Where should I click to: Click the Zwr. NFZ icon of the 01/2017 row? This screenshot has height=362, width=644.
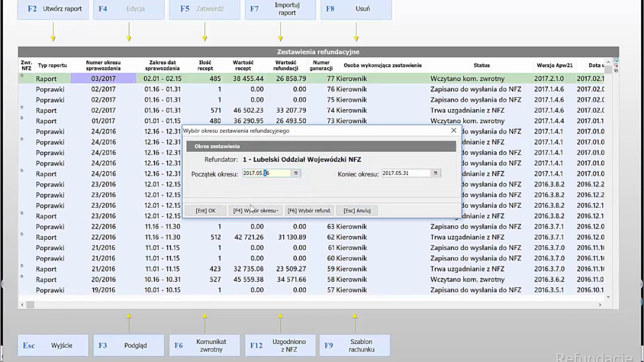point(22,118)
